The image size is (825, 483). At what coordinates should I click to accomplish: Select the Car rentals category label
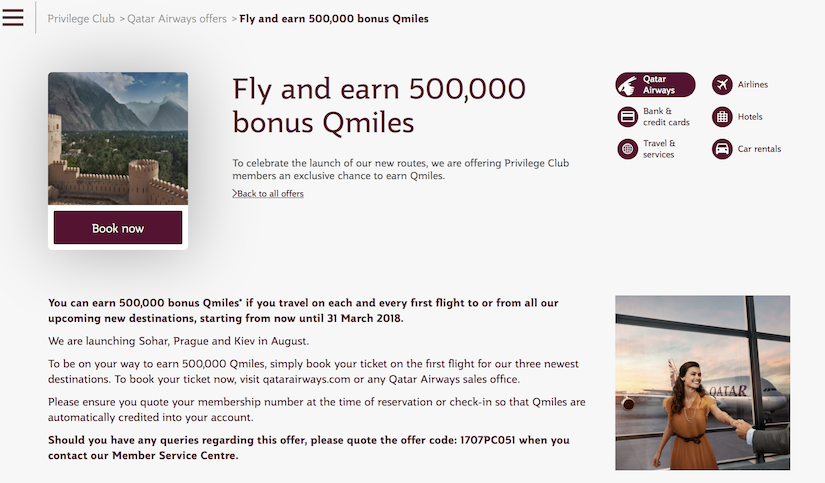click(759, 149)
